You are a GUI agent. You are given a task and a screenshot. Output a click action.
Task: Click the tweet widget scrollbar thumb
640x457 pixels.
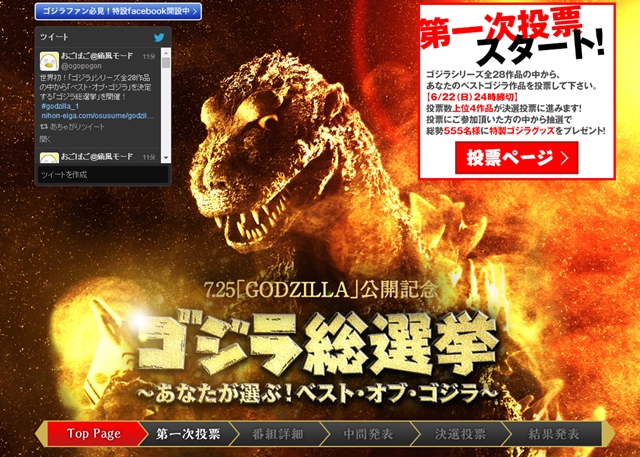coord(166,63)
